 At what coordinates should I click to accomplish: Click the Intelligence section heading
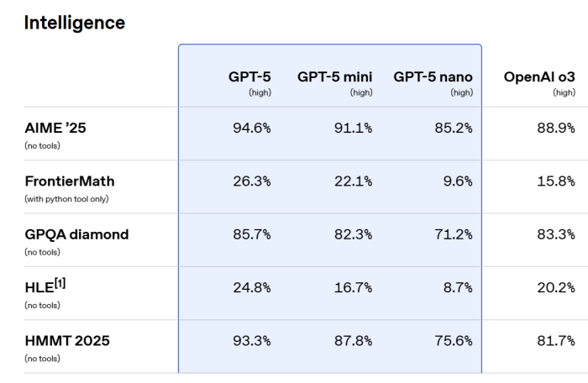pyautogui.click(x=75, y=24)
